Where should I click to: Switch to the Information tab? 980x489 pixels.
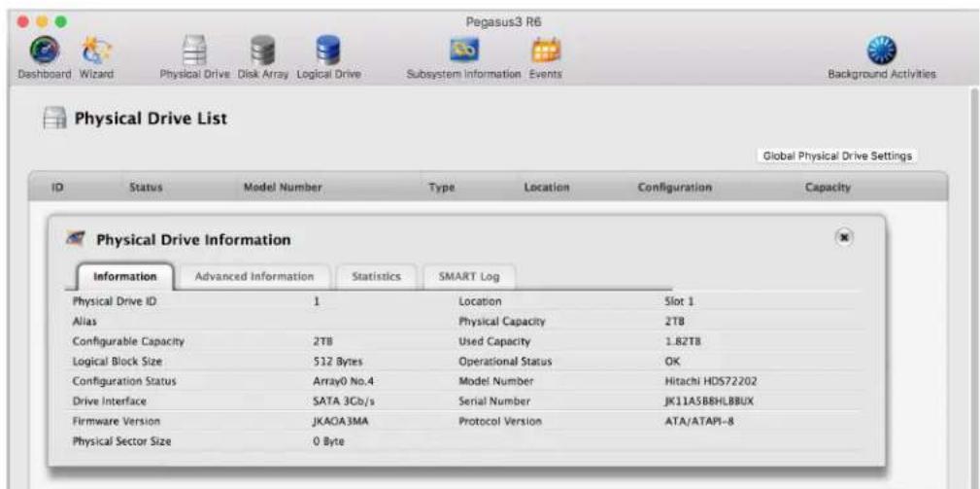[x=125, y=276]
